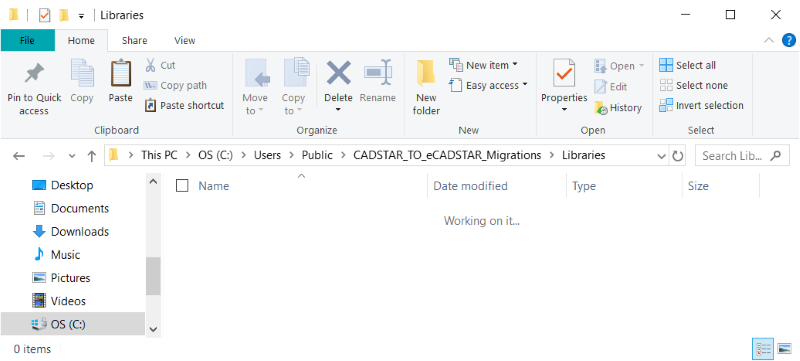The height and width of the screenshot is (361, 800).
Task: Open the Easy access dropdown
Action: coord(488,85)
